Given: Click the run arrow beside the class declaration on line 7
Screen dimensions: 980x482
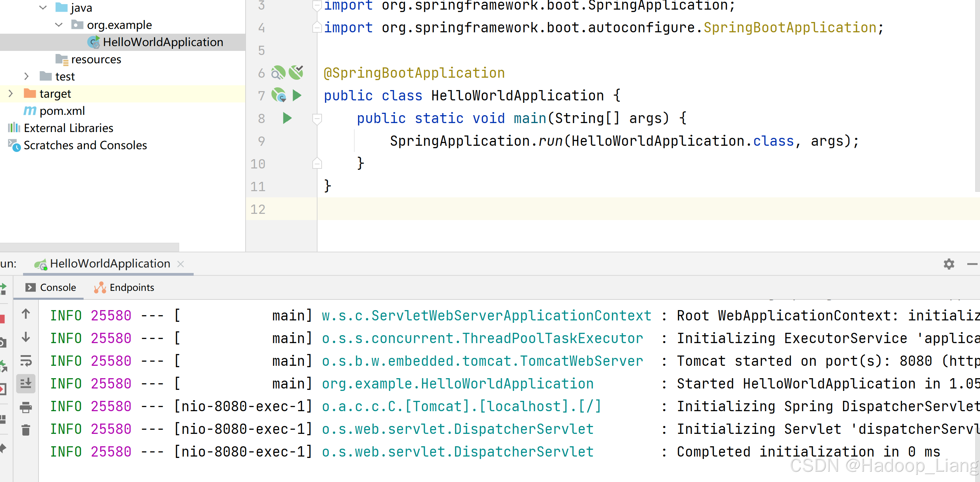Looking at the screenshot, I should pyautogui.click(x=297, y=95).
